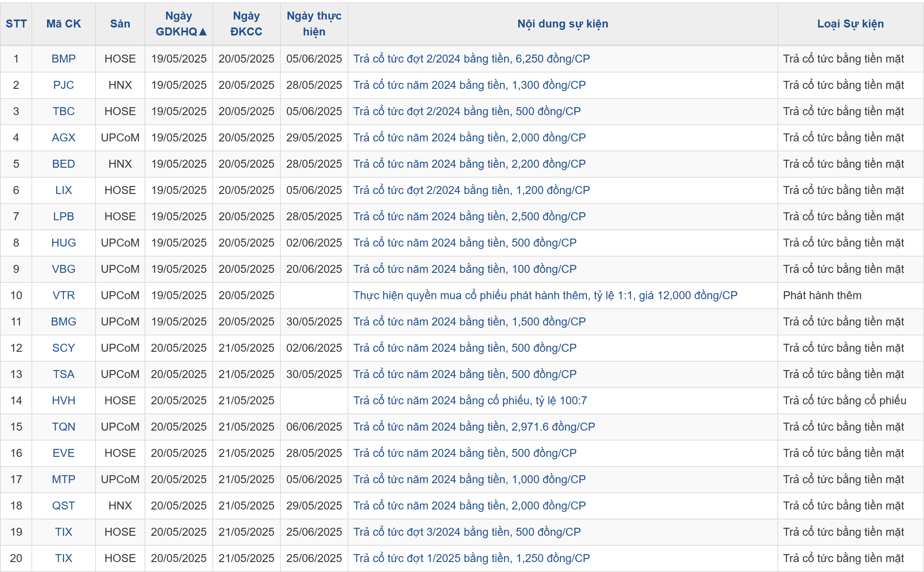The height and width of the screenshot is (572, 924).
Task: Sort by Ngày thực hiện header
Action: [314, 24]
